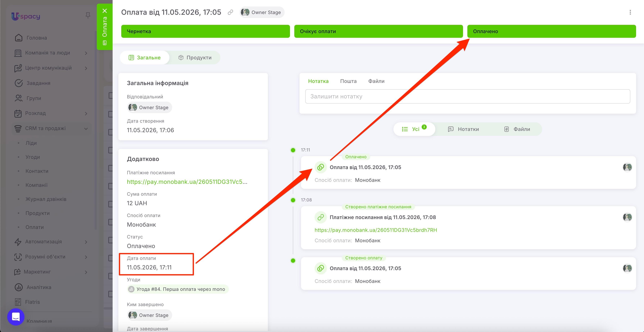
Task: Open Угоди submenu item
Action: (x=33, y=157)
